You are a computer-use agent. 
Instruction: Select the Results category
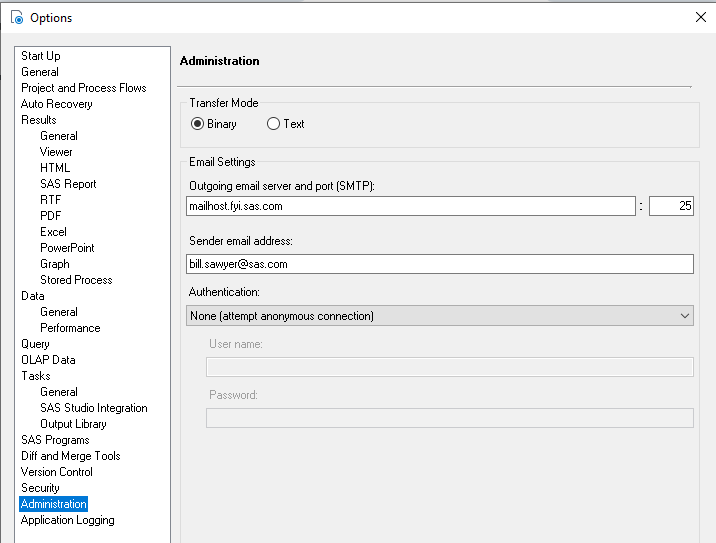tap(39, 120)
